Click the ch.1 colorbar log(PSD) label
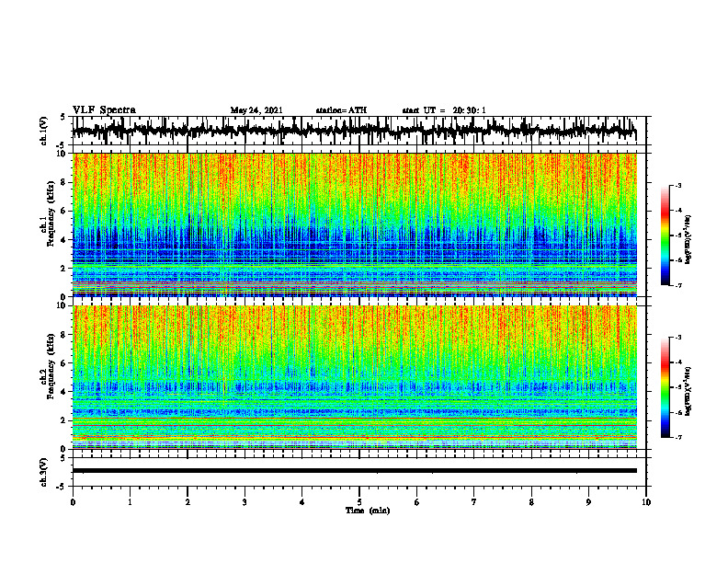The image size is (728, 563). (688, 240)
